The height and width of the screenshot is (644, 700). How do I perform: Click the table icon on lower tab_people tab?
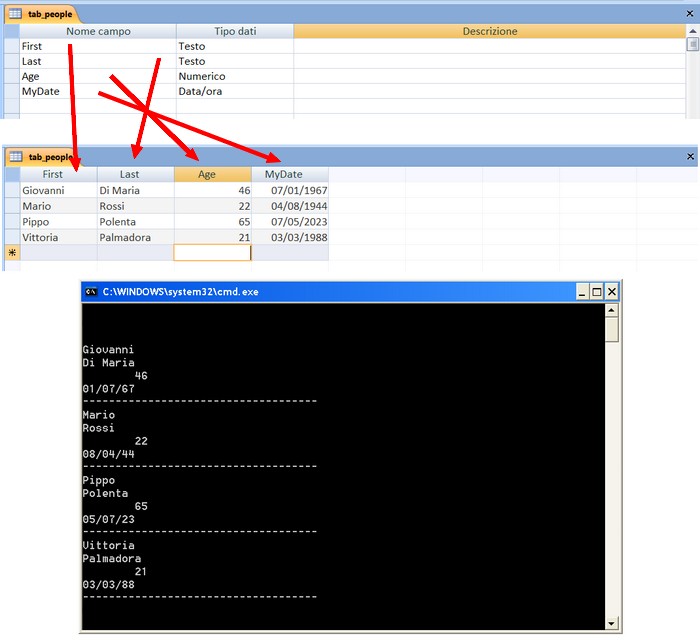pos(16,157)
